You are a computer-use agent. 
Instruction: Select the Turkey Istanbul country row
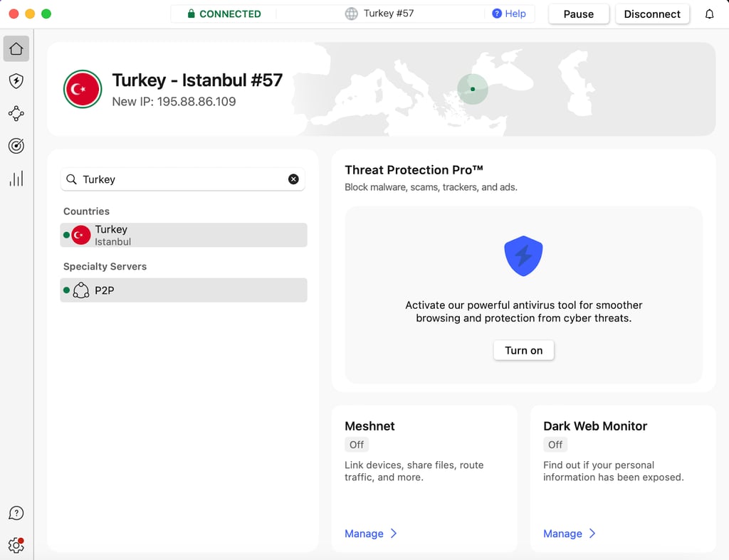pos(184,235)
